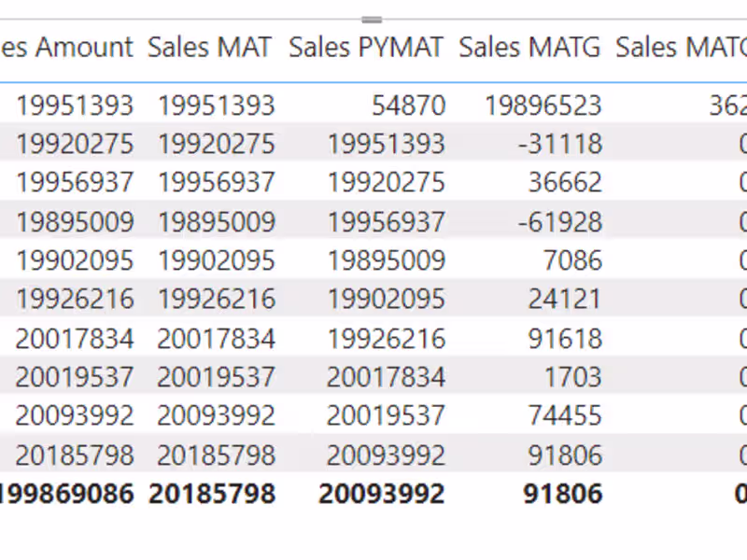747x560 pixels.
Task: Click the 19896523 value in Sales MATG
Action: [x=543, y=105]
